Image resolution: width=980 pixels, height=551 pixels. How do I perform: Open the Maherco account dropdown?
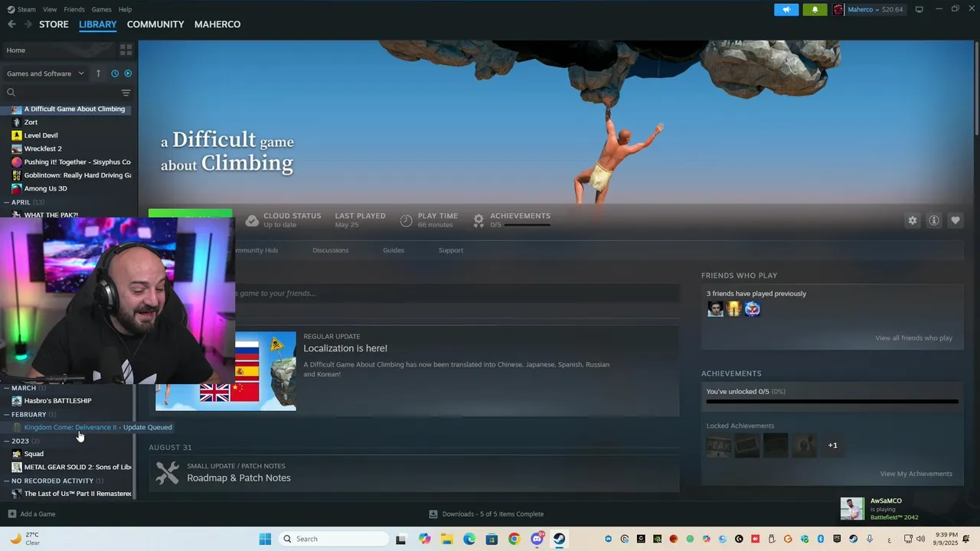869,9
